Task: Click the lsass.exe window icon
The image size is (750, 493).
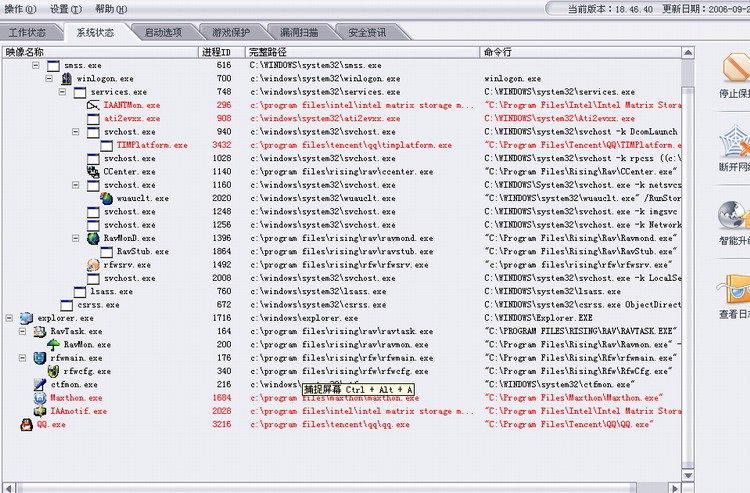Action: point(80,291)
